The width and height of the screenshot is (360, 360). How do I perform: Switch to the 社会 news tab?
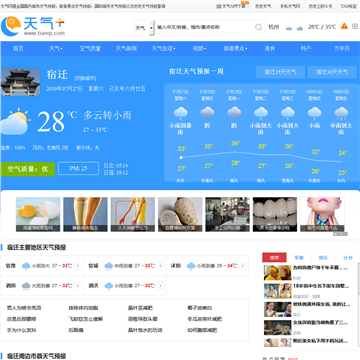[348, 258]
